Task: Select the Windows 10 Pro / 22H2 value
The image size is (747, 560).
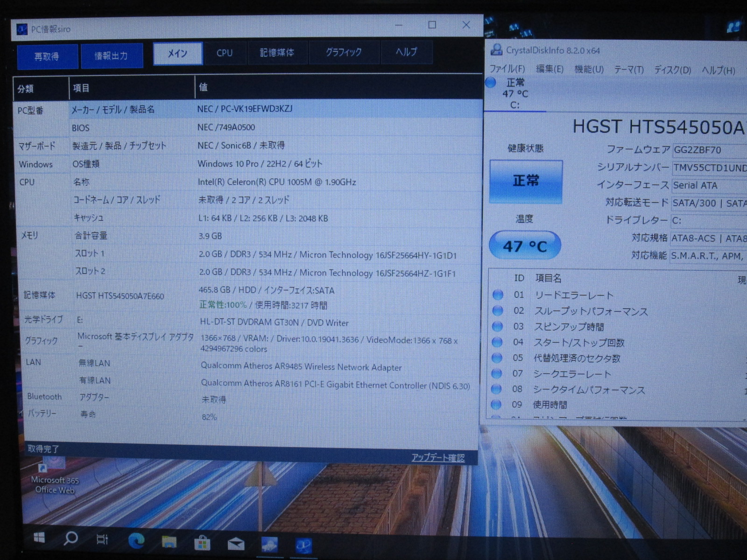Action: pos(260,163)
